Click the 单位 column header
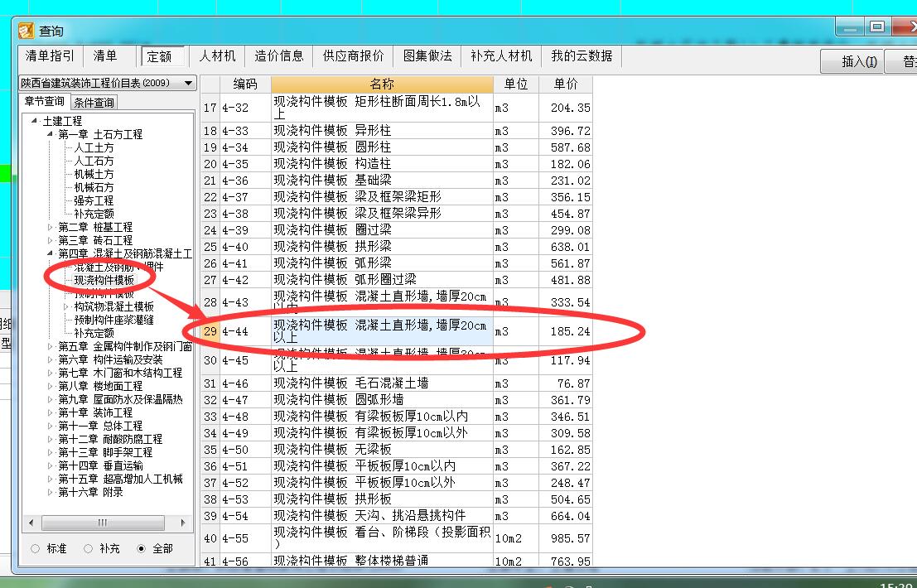Screen dimensions: 917x588 point(516,84)
